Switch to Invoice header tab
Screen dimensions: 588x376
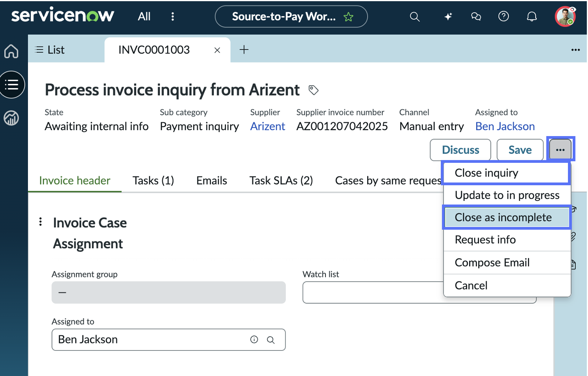coord(75,181)
